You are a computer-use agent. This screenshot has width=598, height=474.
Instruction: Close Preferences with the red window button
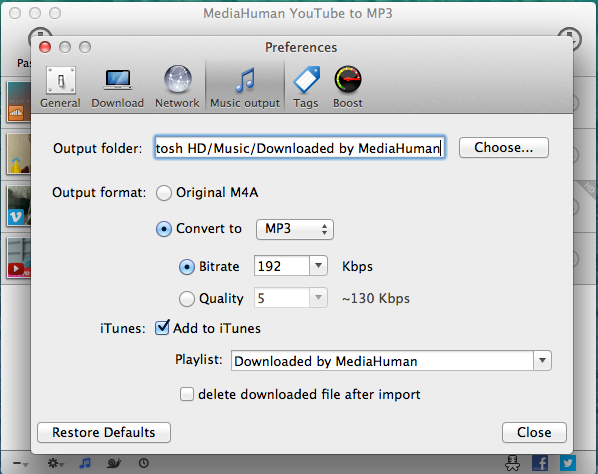[x=45, y=47]
